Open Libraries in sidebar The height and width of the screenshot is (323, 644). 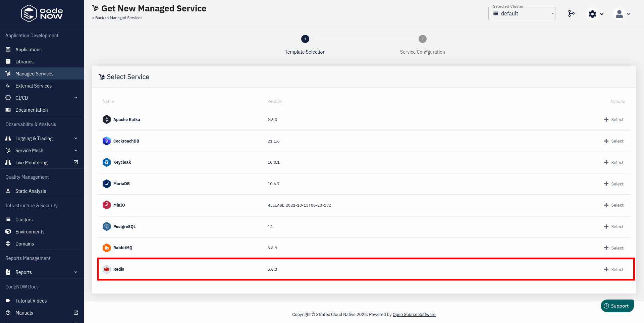coord(42,61)
